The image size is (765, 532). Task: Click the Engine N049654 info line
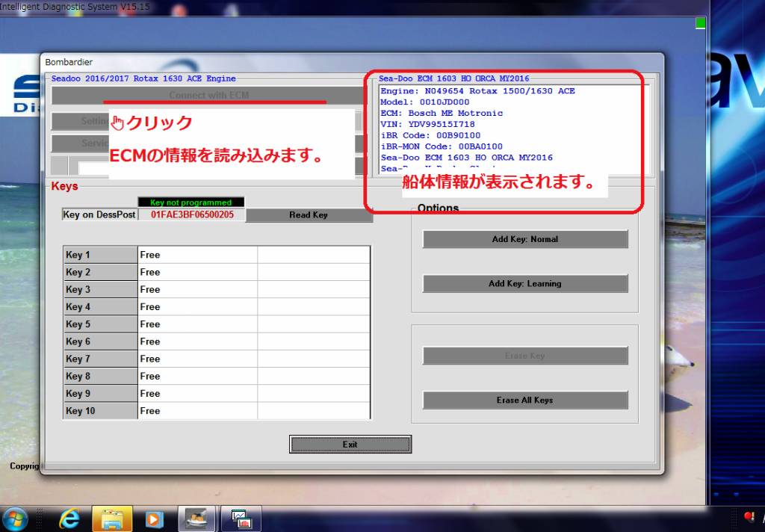click(x=477, y=91)
